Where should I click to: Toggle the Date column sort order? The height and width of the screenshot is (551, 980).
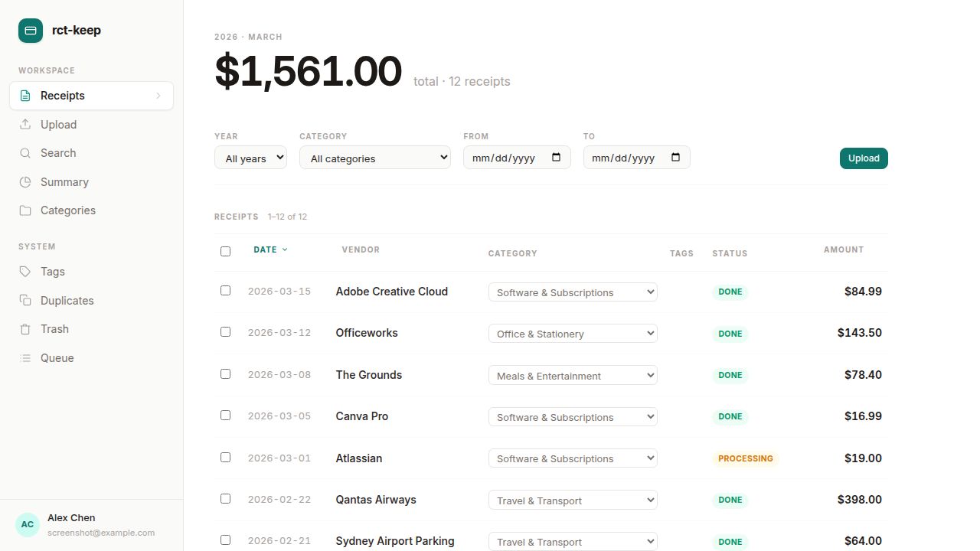(x=270, y=249)
